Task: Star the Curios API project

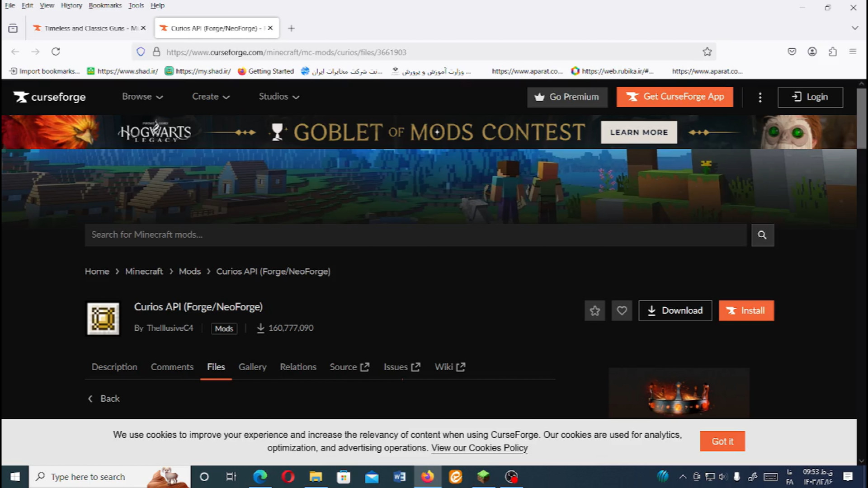Action: (x=595, y=311)
